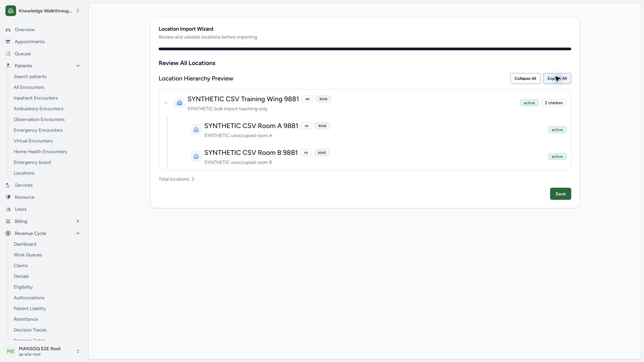Click the Room B 9881 house icon
The height and width of the screenshot is (362, 644).
tap(196, 157)
